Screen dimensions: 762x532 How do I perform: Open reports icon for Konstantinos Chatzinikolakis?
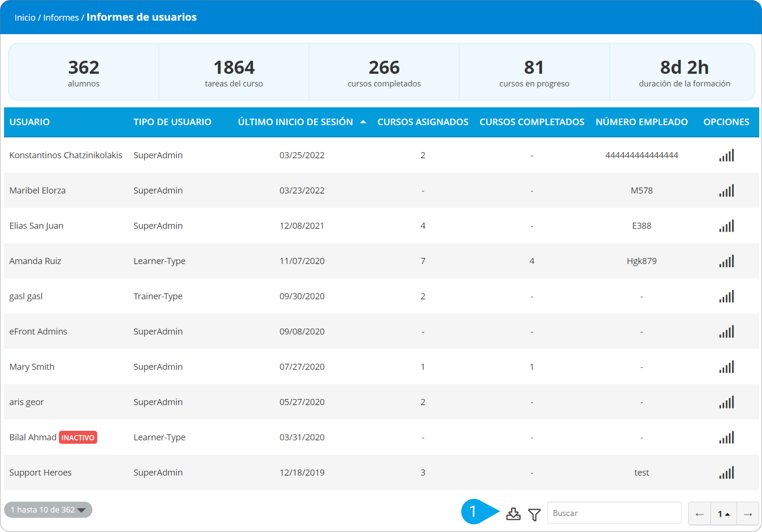click(x=726, y=155)
